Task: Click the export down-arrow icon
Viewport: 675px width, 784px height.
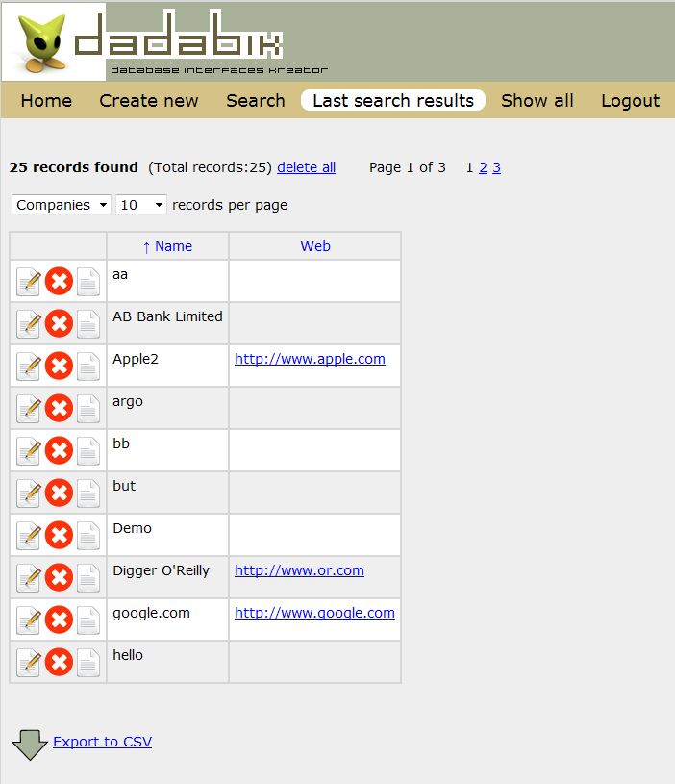Action: click(30, 745)
